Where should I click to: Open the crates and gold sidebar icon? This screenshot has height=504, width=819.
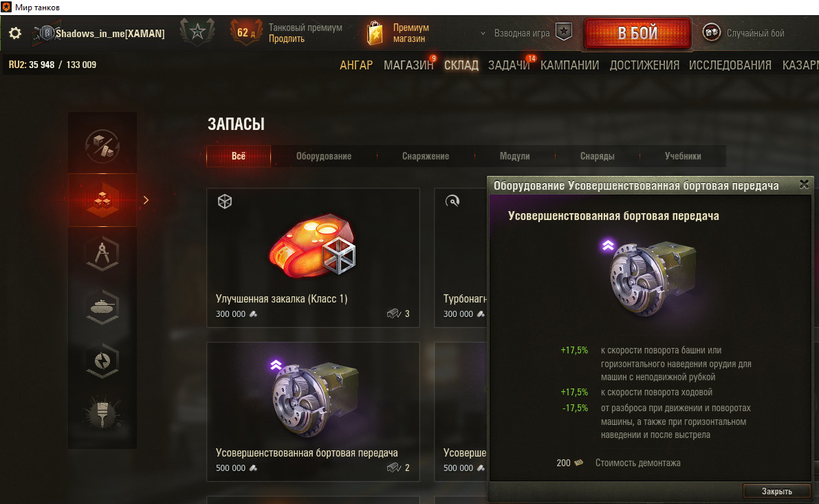102,146
